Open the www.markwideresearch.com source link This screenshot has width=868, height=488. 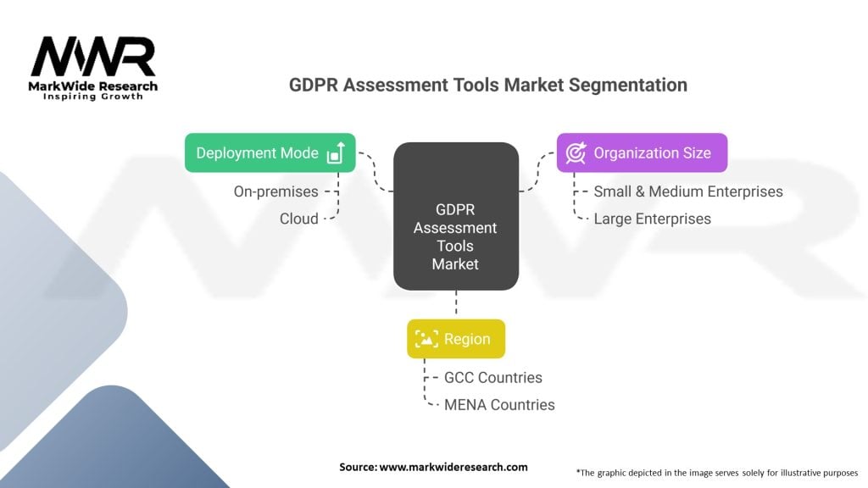pos(453,467)
